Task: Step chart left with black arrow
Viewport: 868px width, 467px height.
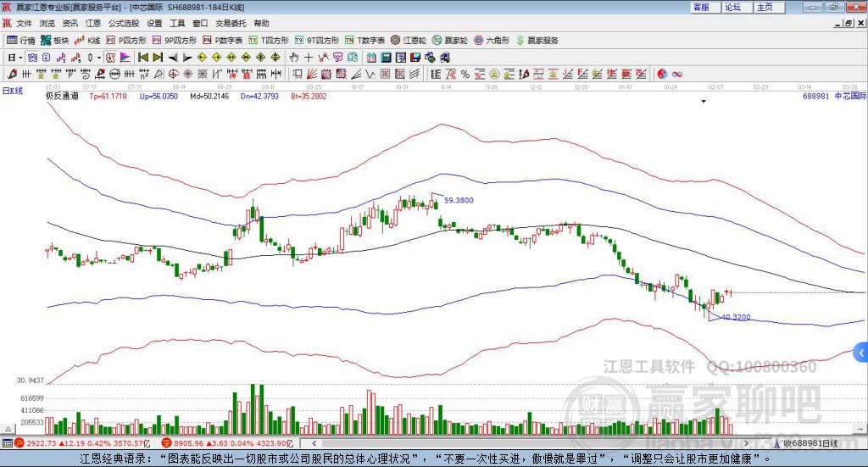Action: [173, 58]
